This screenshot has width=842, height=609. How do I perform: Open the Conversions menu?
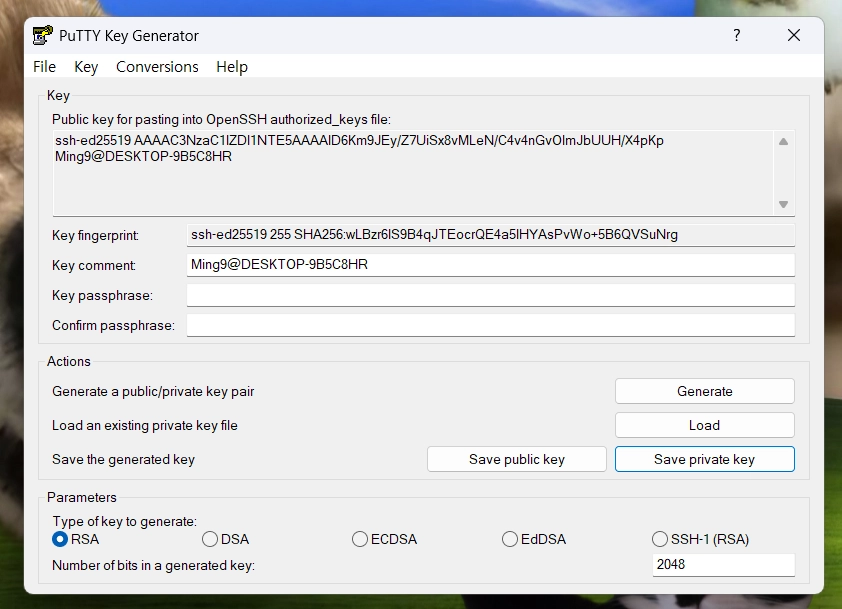pos(157,67)
